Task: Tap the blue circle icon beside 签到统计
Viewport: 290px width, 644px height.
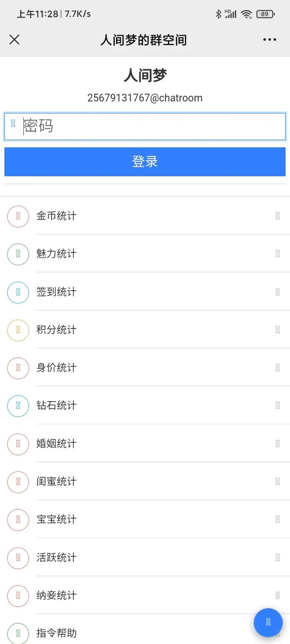Action: [18, 292]
